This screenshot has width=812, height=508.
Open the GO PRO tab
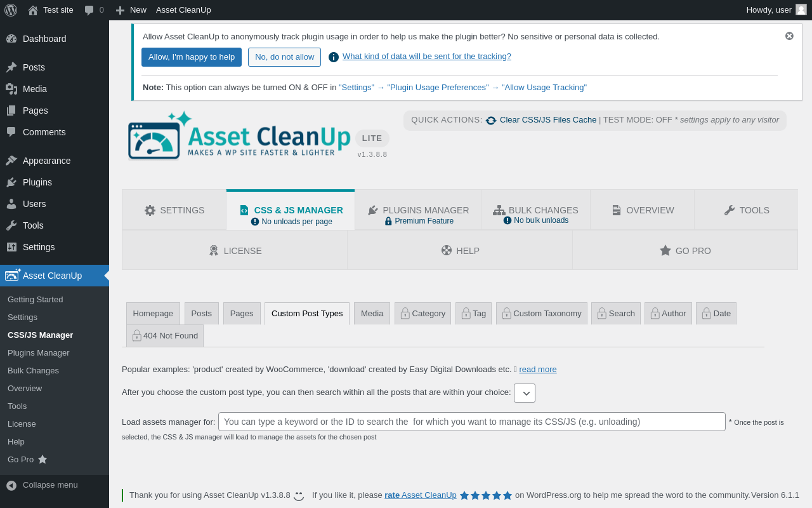[x=685, y=250]
